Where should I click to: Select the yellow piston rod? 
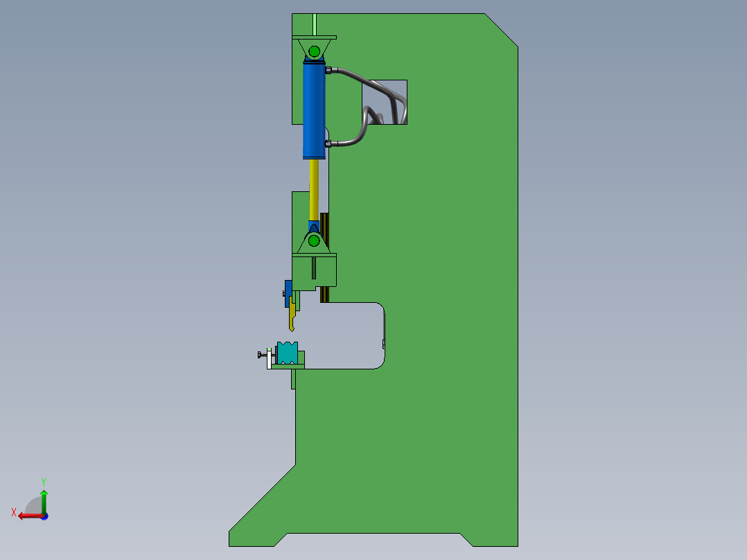tap(314, 190)
